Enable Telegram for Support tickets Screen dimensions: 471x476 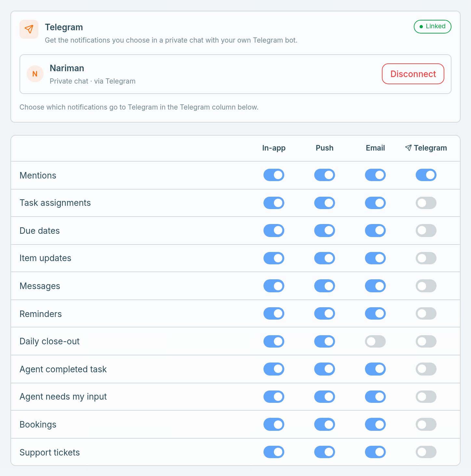pyautogui.click(x=426, y=452)
